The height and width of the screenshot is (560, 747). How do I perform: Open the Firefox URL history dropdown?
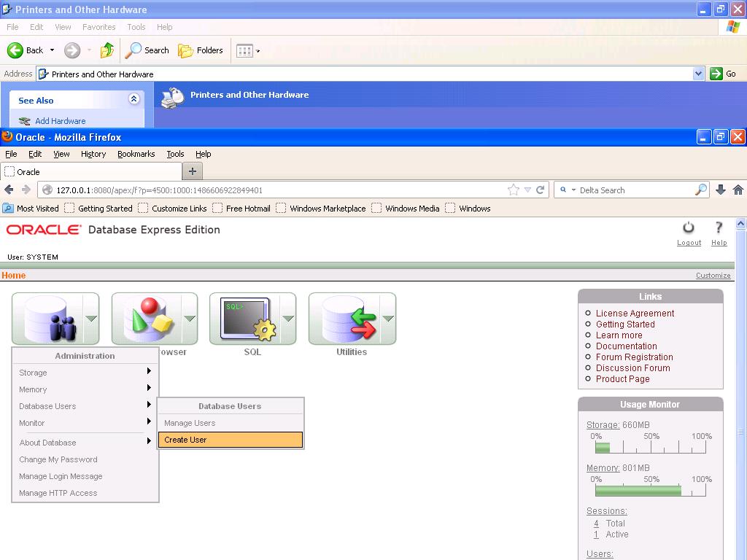tap(527, 190)
